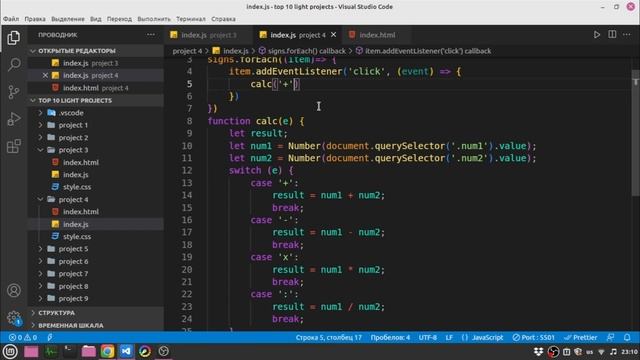Close index.js project 4 in open editors
640x360 pixels.
(x=45, y=75)
